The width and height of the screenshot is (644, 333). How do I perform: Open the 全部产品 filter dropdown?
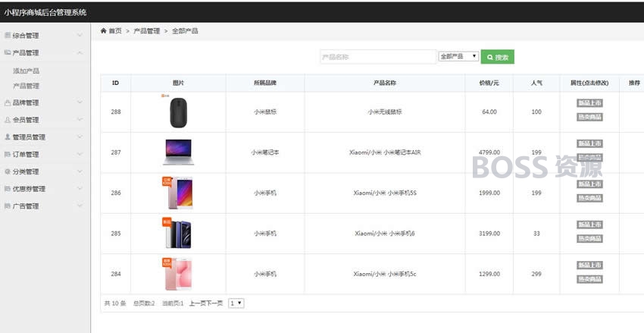point(458,56)
